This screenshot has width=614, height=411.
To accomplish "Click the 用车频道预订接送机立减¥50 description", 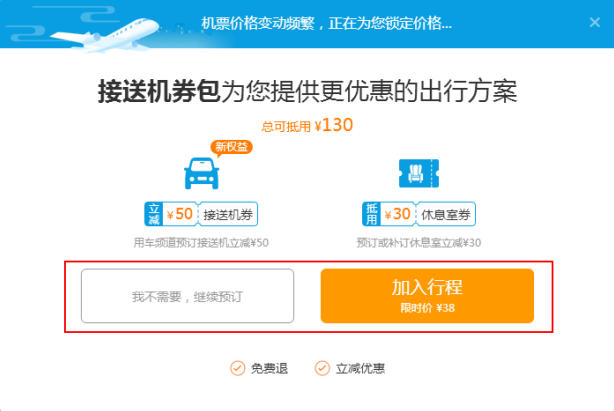I will (201, 242).
